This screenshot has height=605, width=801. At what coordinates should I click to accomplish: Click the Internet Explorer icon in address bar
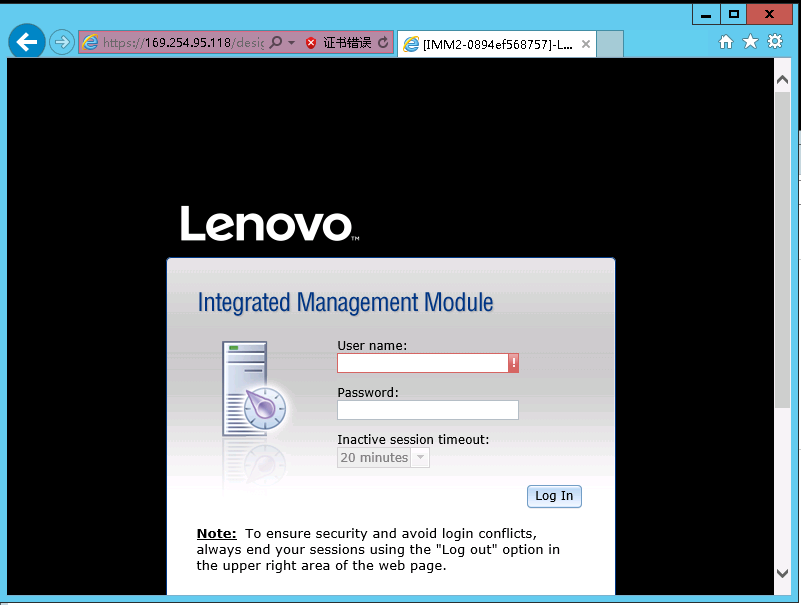[90, 42]
